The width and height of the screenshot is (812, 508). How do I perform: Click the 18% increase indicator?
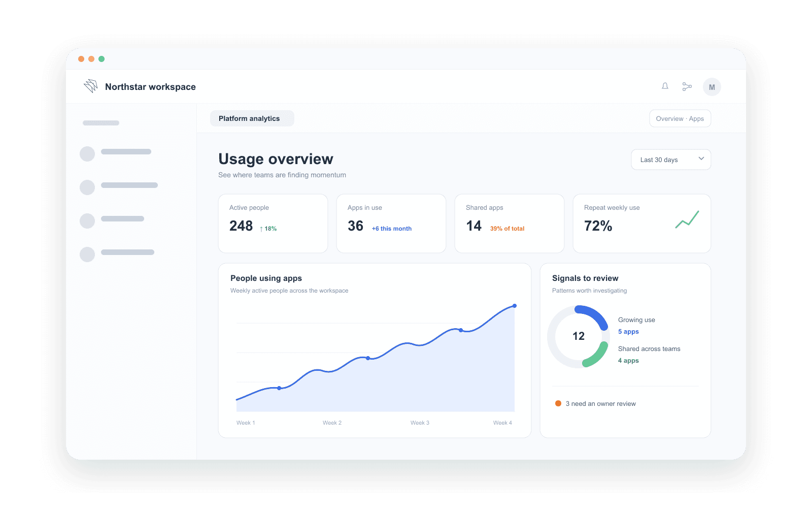point(268,229)
